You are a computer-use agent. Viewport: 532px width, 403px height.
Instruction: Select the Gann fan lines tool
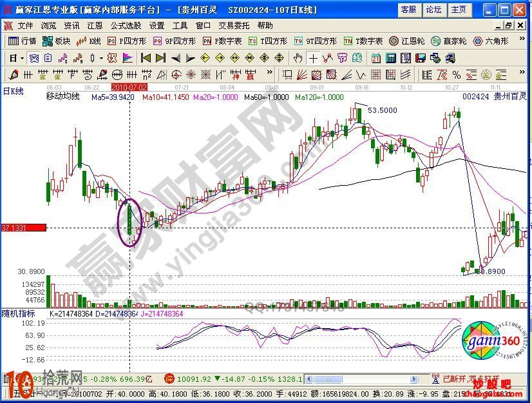pyautogui.click(x=301, y=75)
